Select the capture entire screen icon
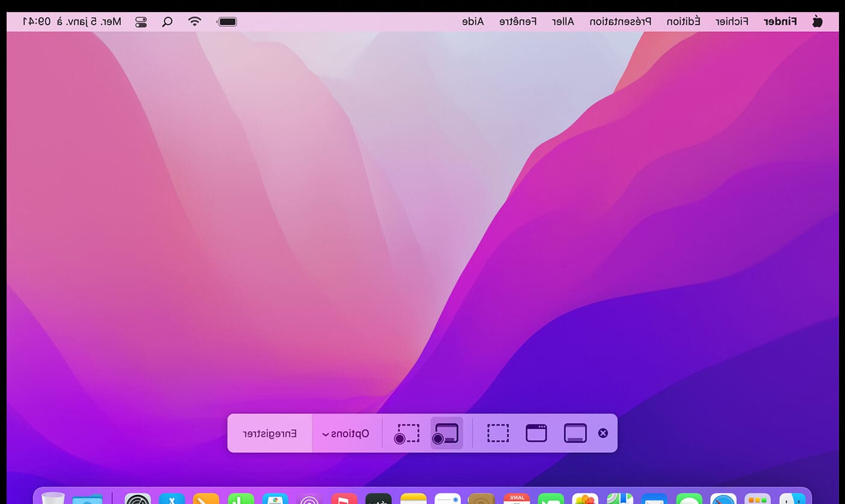This screenshot has width=845, height=504. 575,433
